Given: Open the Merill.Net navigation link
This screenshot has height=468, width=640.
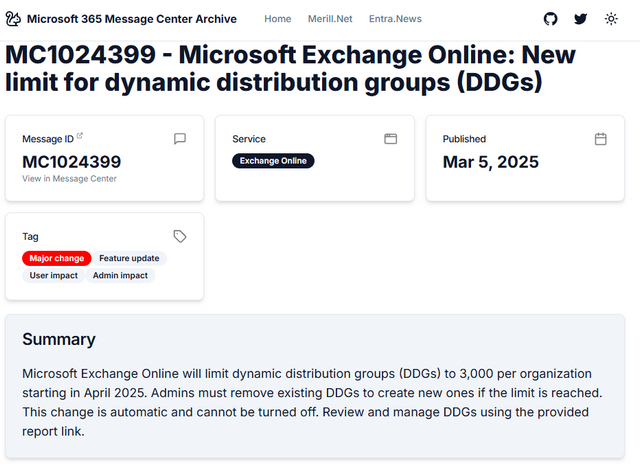Looking at the screenshot, I should coord(330,19).
